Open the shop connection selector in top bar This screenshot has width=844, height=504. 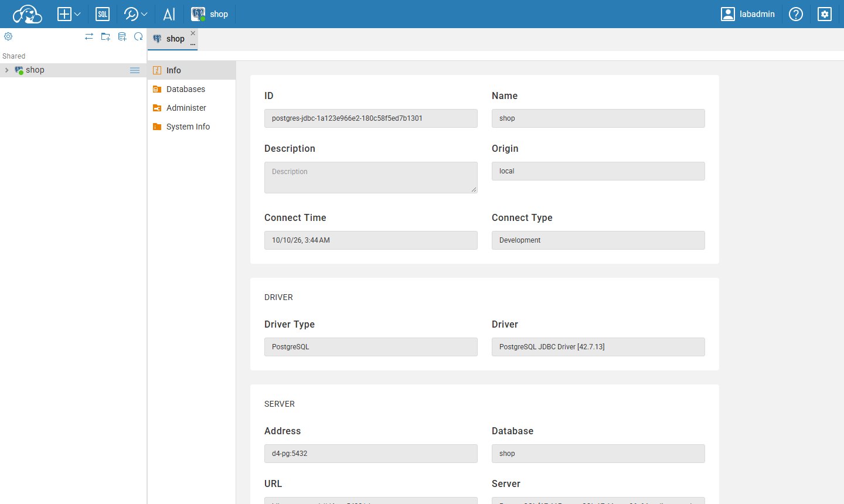[210, 14]
